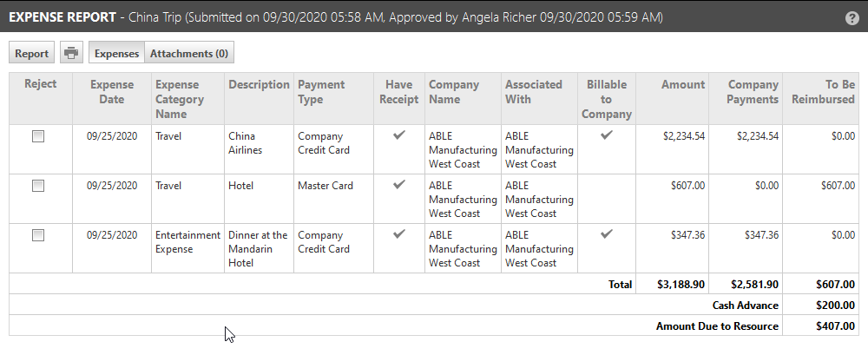Click the receipt checkmark for China Airlines
868x355 pixels.
[398, 135]
